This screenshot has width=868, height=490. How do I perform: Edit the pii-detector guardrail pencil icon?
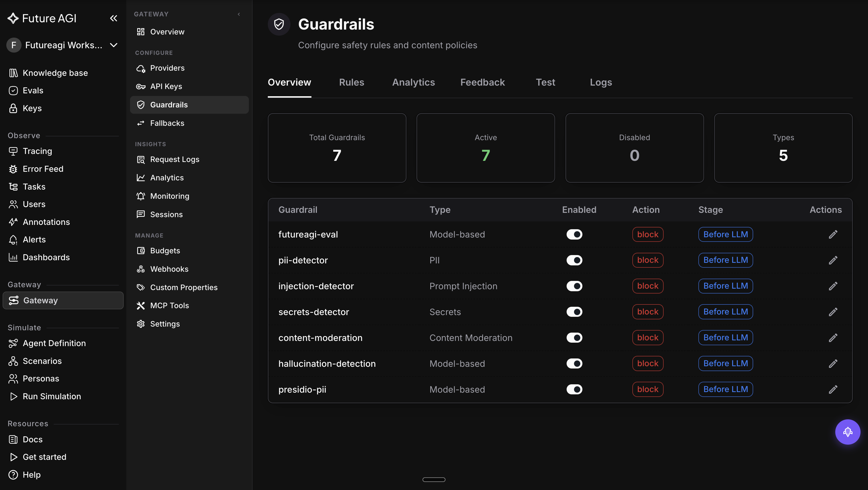coord(833,260)
